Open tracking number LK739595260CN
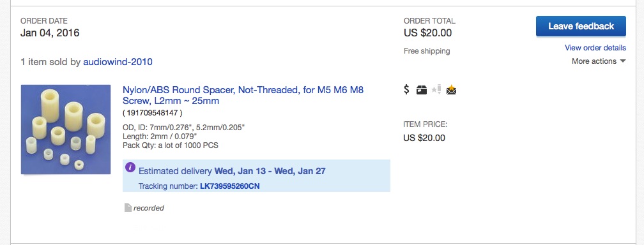This screenshot has width=644, height=245. [x=229, y=186]
